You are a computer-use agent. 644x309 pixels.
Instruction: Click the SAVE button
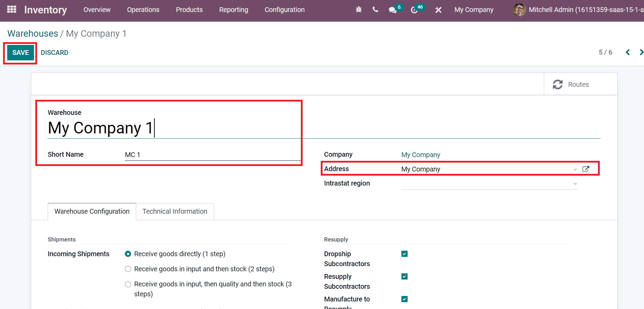21,52
